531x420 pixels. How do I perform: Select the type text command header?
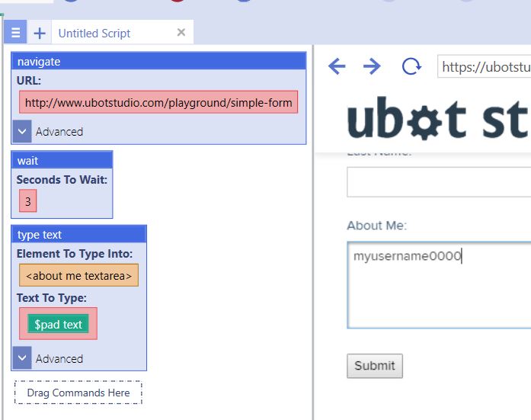79,234
